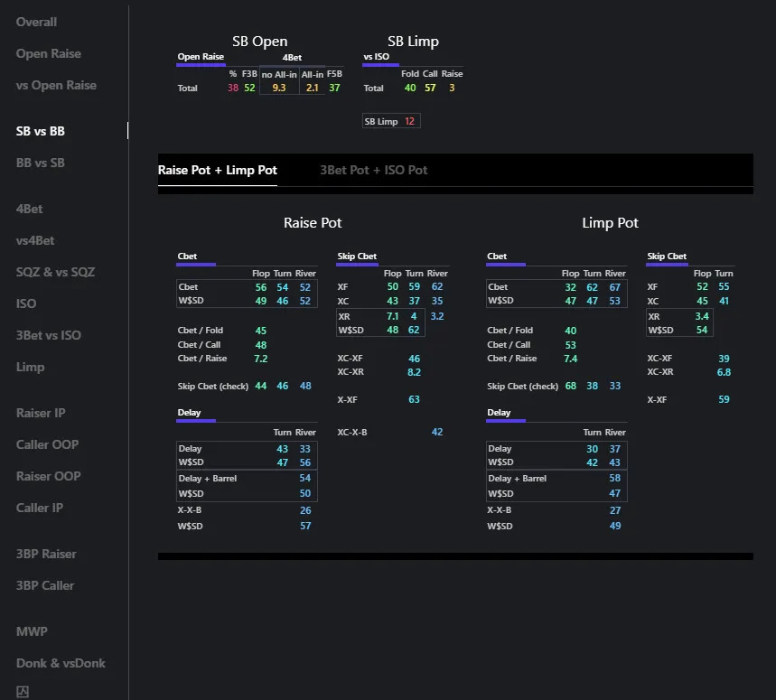Viewport: 776px width, 700px height.
Task: Open SQZ & vs SQZ section
Action: pyautogui.click(x=55, y=272)
